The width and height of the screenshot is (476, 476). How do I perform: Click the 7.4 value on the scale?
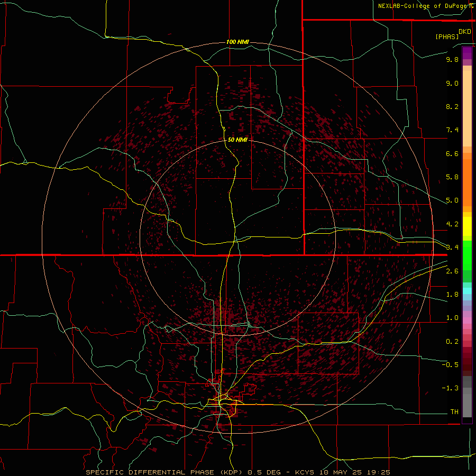tap(452, 130)
